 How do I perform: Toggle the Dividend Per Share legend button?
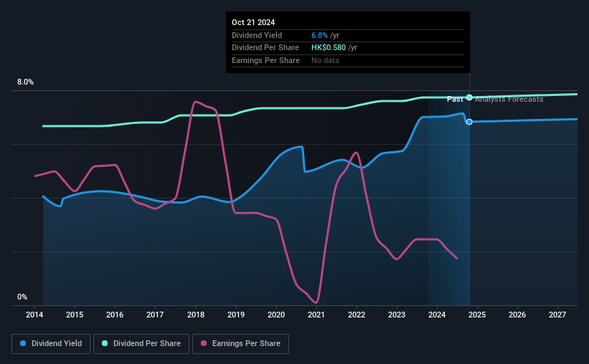tap(141, 344)
